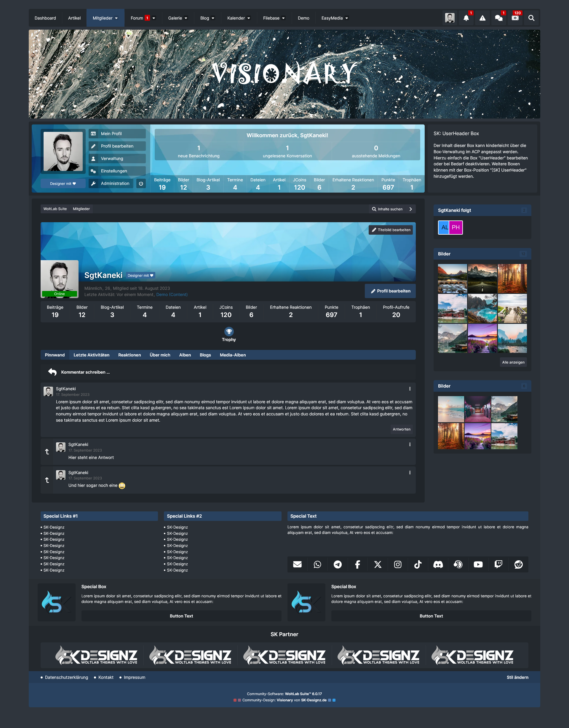Click the JCoins money icon in header
This screenshot has width=569, height=728.
click(x=515, y=18)
